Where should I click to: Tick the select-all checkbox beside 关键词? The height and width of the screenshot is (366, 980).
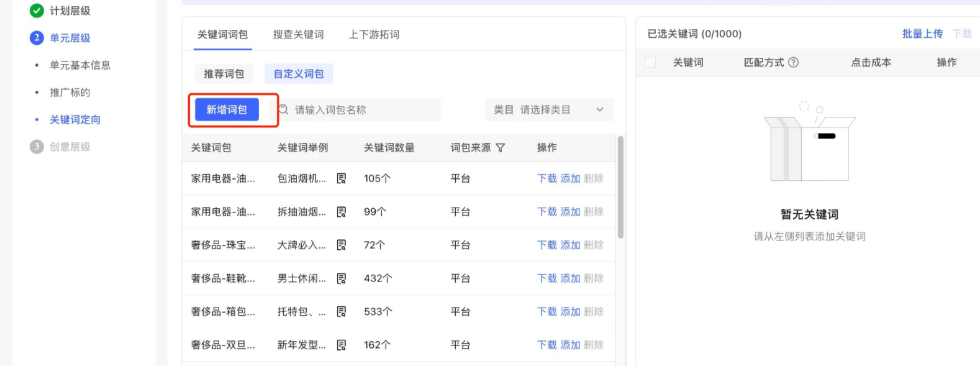(650, 62)
